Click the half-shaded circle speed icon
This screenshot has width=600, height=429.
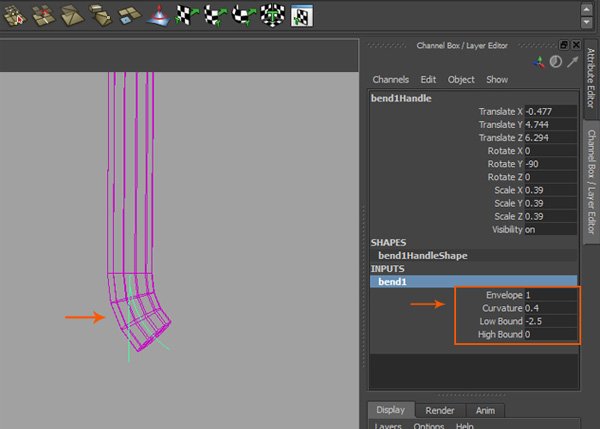[556, 62]
